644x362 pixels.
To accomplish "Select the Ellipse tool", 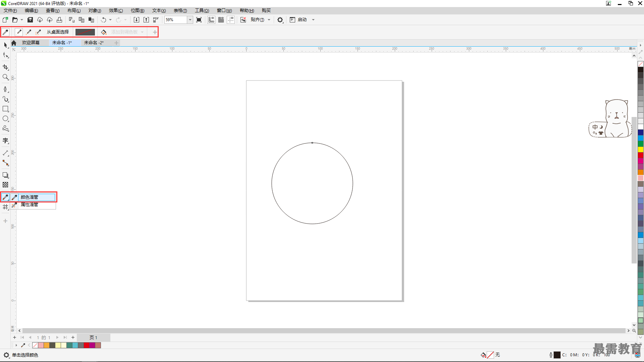I will [x=5, y=119].
